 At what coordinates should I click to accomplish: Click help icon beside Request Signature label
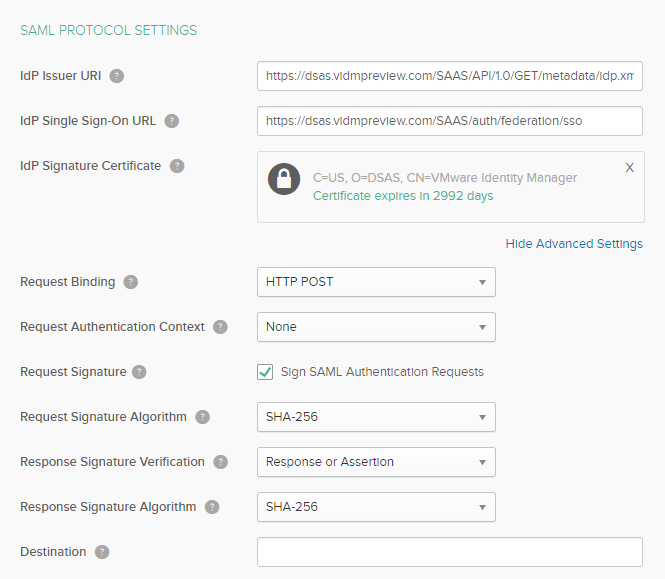point(139,372)
